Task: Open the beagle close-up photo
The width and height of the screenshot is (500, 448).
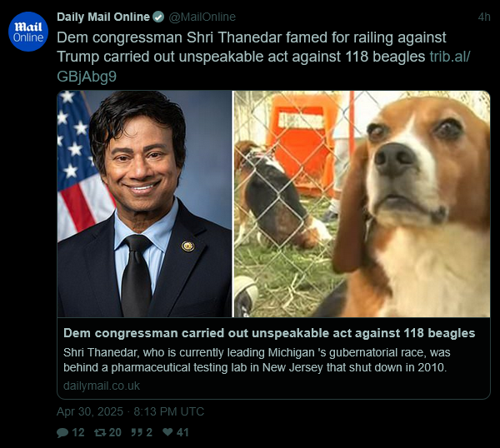Action: pos(362,204)
